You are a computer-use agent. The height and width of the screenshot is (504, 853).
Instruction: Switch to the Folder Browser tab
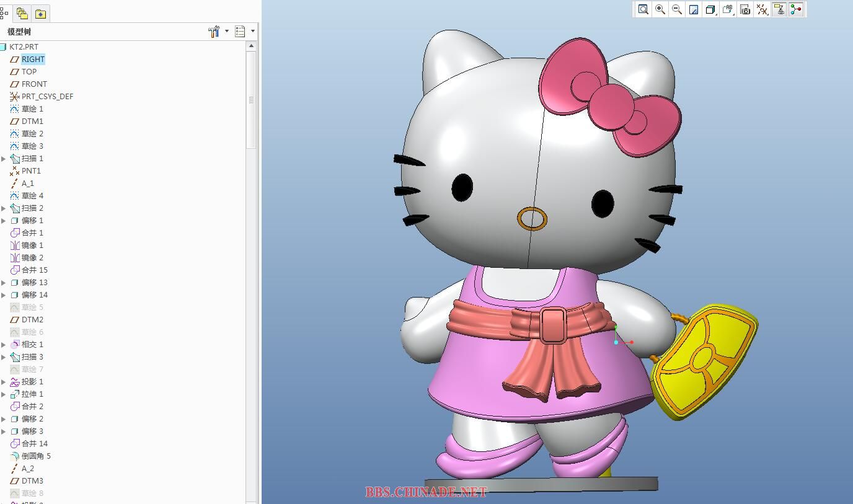[x=22, y=13]
